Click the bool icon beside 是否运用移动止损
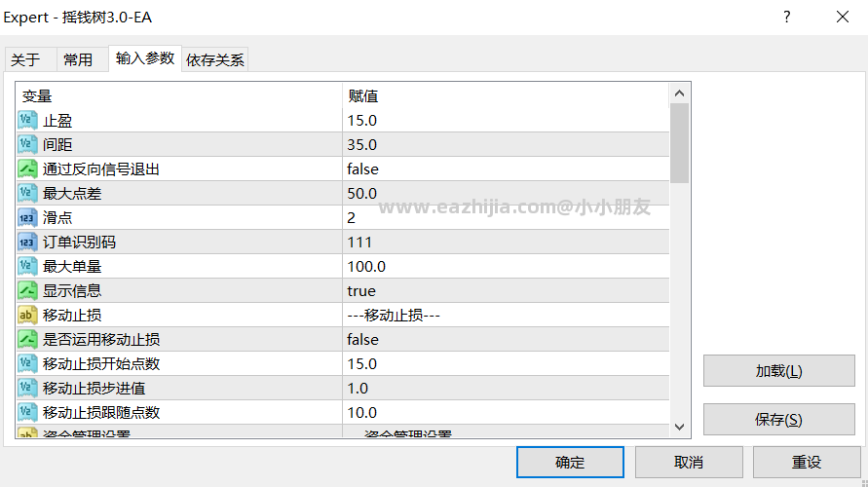 [x=27, y=339]
